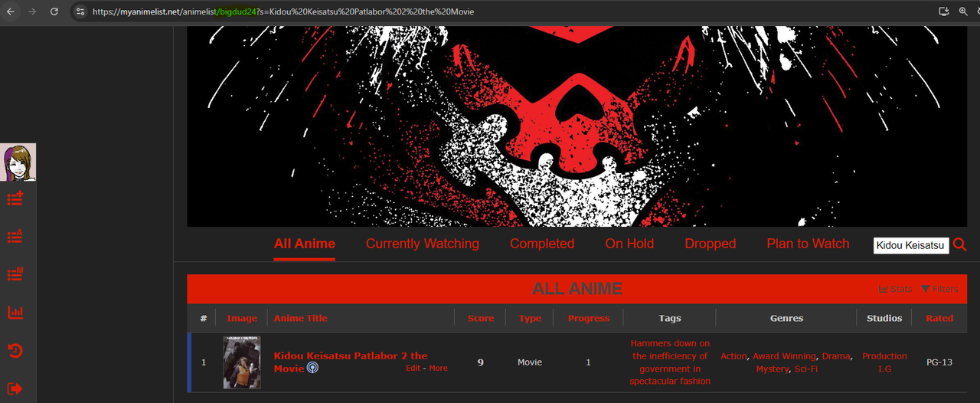
Task: Open the Drama genre link
Action: pos(836,356)
